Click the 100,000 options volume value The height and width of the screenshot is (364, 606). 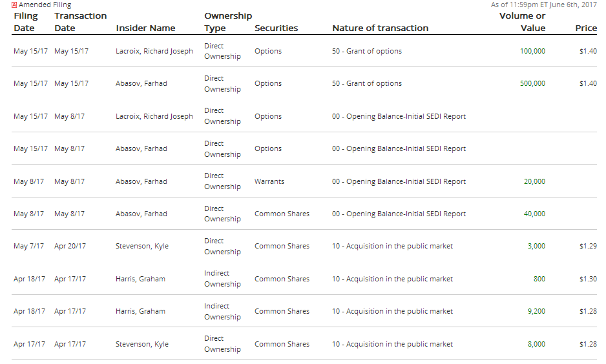532,51
